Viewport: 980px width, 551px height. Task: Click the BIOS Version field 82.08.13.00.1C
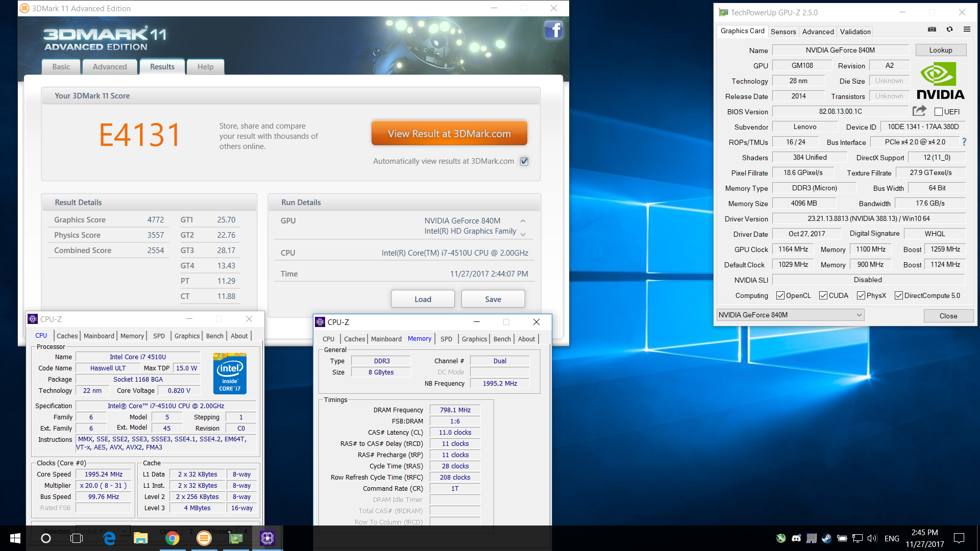click(x=840, y=111)
